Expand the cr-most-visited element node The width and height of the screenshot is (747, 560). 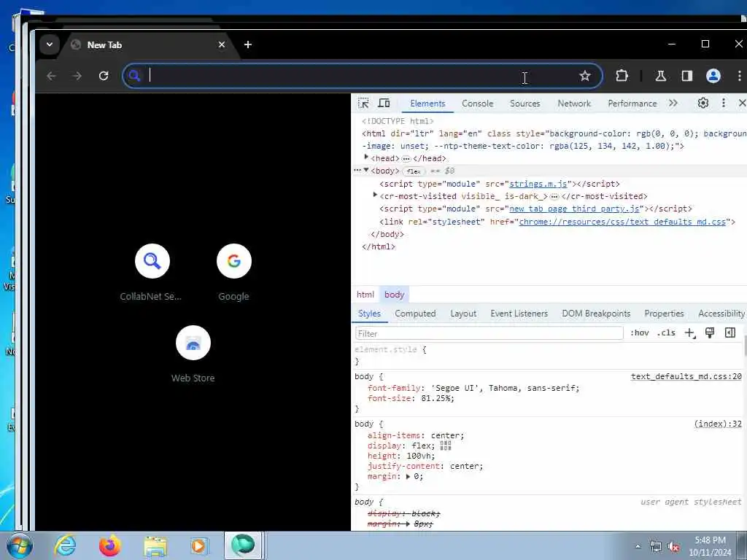[x=375, y=195]
